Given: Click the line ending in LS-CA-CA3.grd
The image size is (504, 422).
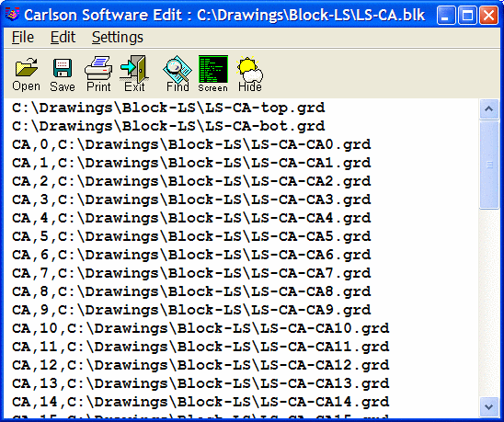Looking at the screenshot, I should 191,200.
